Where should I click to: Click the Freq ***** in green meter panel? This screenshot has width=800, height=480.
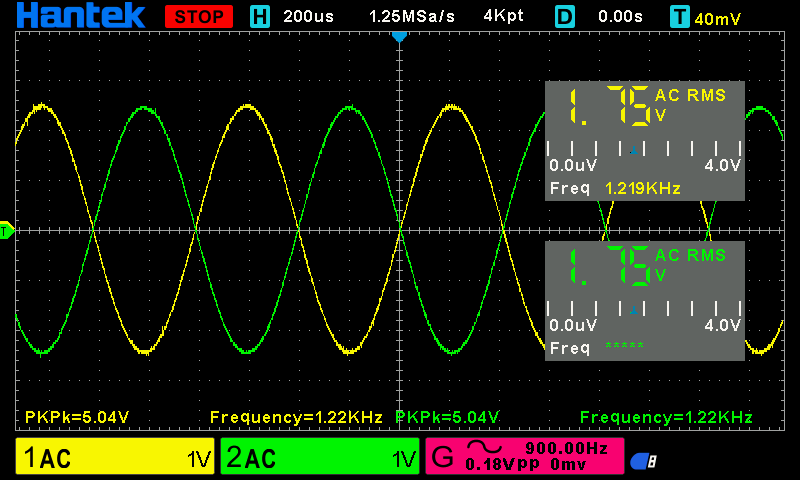click(x=597, y=348)
